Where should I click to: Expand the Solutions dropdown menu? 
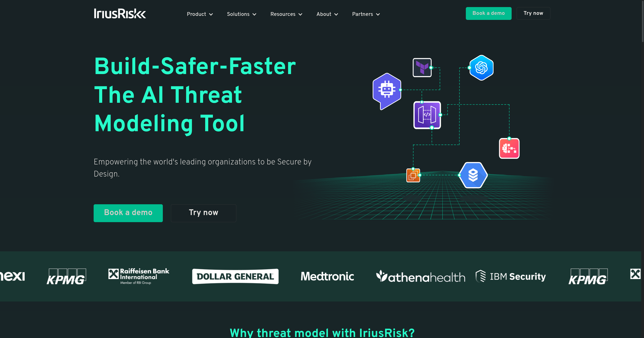coord(241,14)
